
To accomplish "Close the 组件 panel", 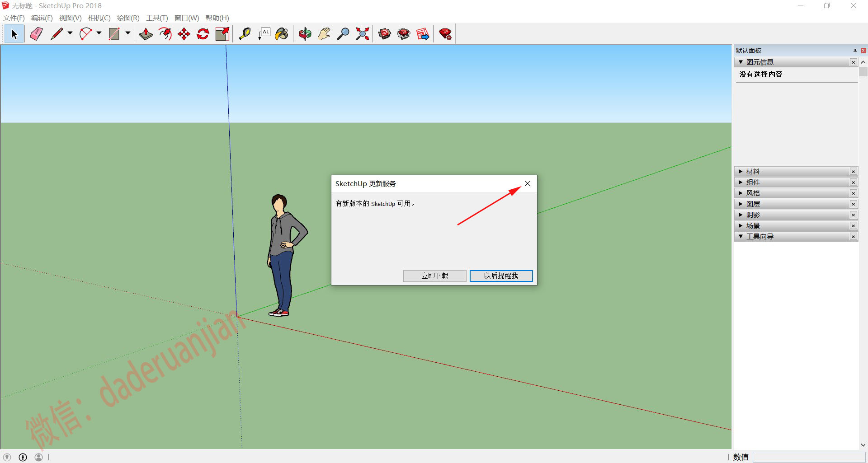I will (854, 182).
